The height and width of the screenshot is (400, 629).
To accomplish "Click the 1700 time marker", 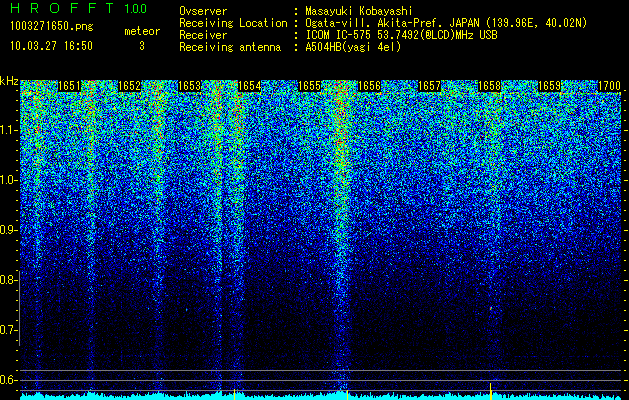I will [x=609, y=86].
